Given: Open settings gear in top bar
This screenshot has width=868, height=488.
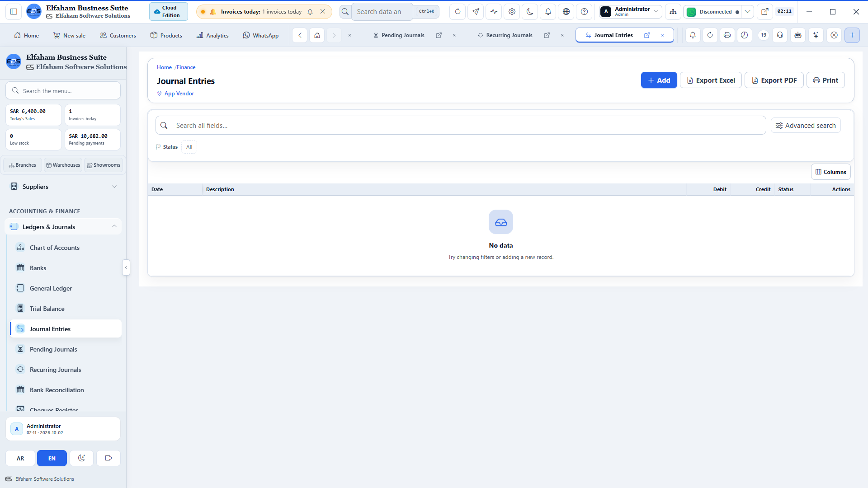Looking at the screenshot, I should coord(512,12).
